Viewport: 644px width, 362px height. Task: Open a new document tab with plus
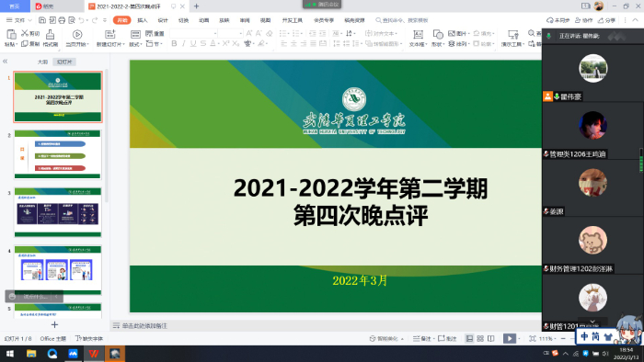(196, 6)
